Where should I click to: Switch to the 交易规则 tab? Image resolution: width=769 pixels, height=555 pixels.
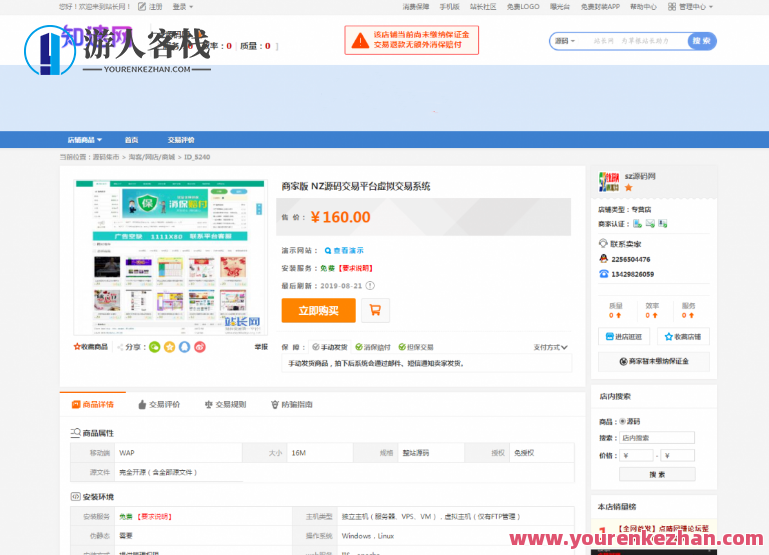pos(226,404)
